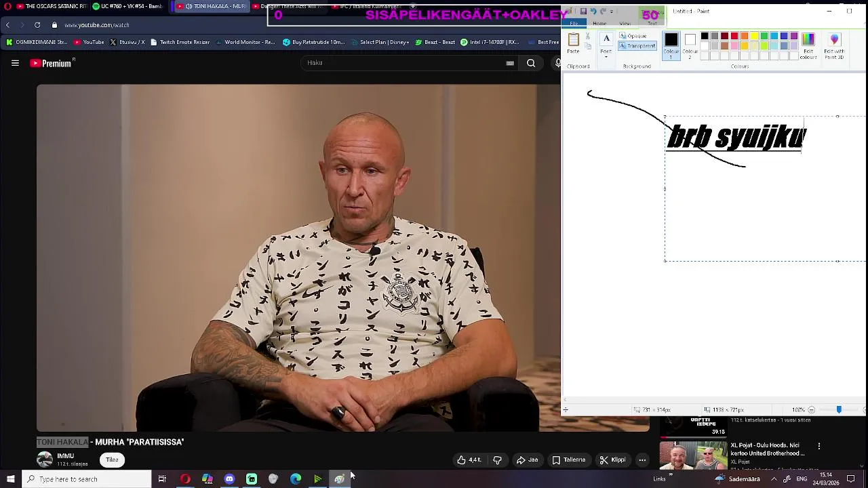The image size is (868, 488).
Task: Open Discord icon on taskbar
Action: [229, 479]
